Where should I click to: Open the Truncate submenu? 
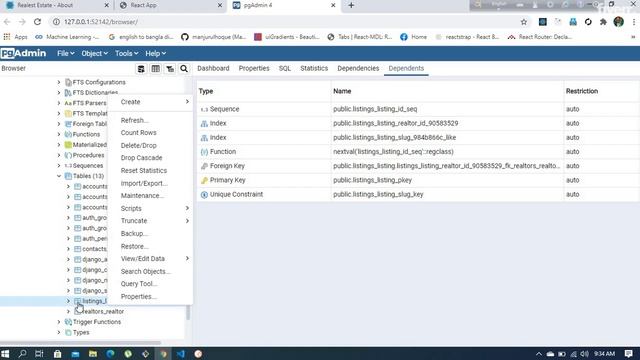tap(151, 220)
